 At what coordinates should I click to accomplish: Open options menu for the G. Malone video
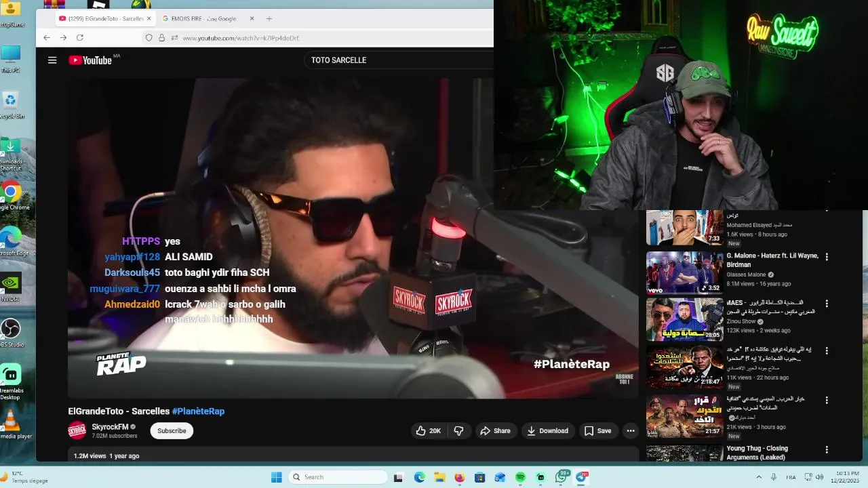(827, 257)
